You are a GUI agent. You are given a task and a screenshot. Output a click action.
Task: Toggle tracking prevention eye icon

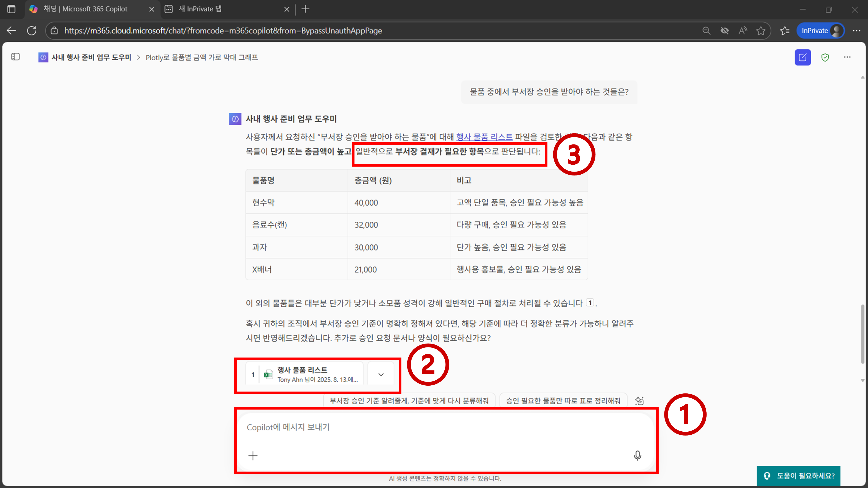pos(725,31)
